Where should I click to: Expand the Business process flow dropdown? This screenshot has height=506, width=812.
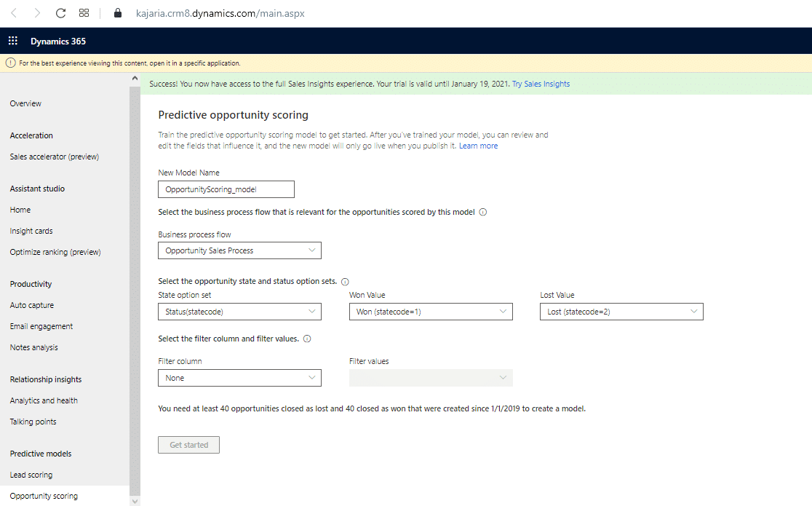pos(240,250)
